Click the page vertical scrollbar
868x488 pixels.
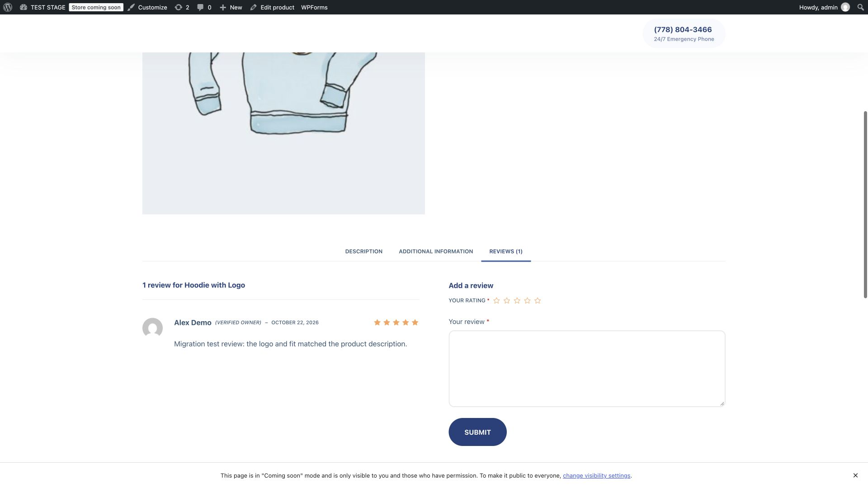coord(865,204)
